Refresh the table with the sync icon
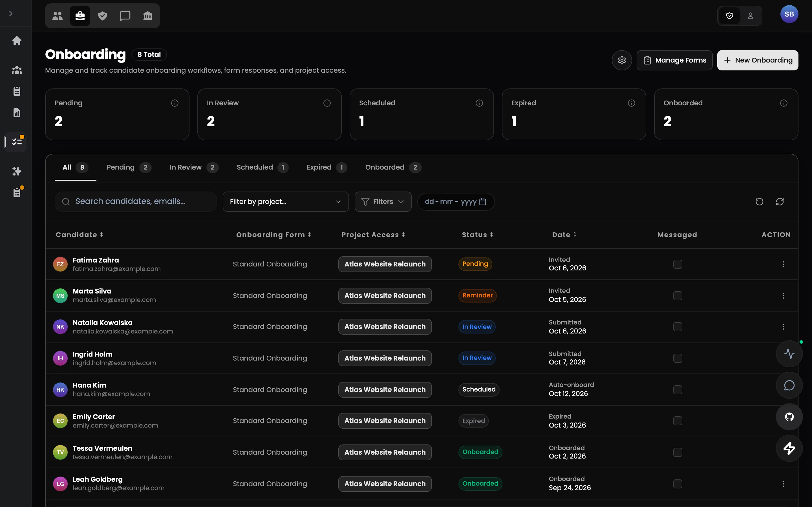The height and width of the screenshot is (507, 812). [x=780, y=201]
